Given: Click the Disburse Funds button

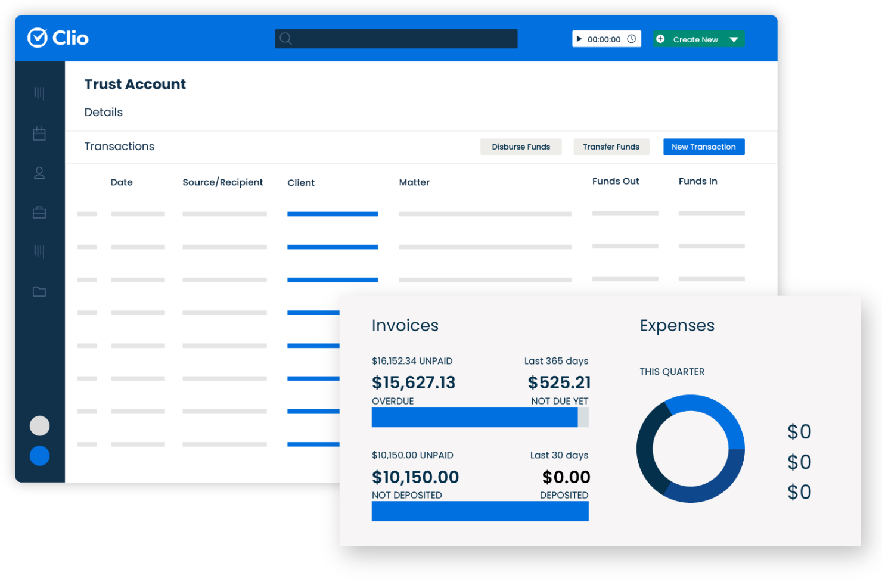Looking at the screenshot, I should pyautogui.click(x=521, y=147).
